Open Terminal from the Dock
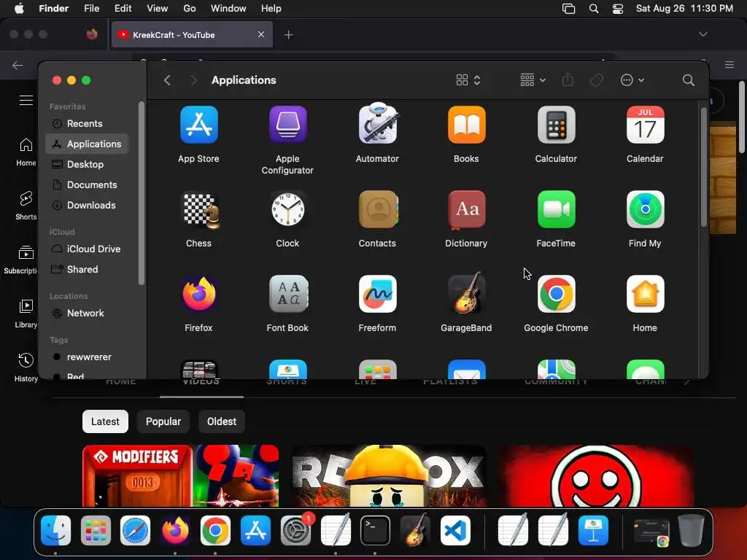 click(376, 531)
